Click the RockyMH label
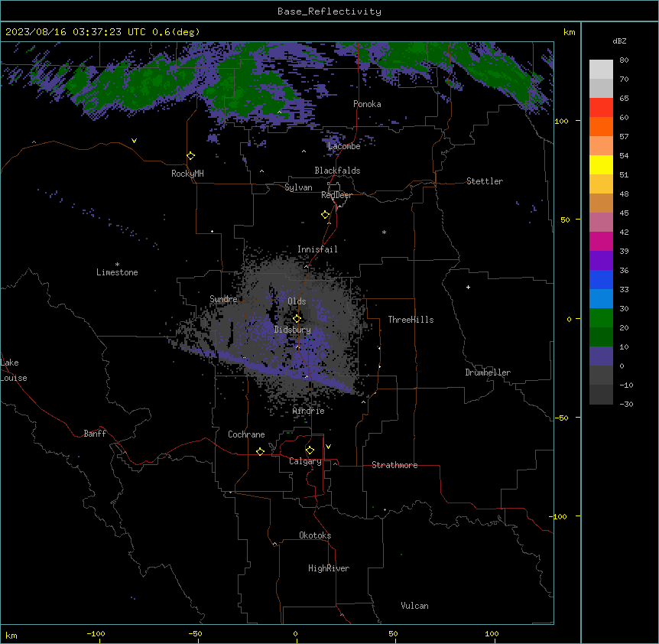Screen dimensions: 659x644 pos(187,174)
